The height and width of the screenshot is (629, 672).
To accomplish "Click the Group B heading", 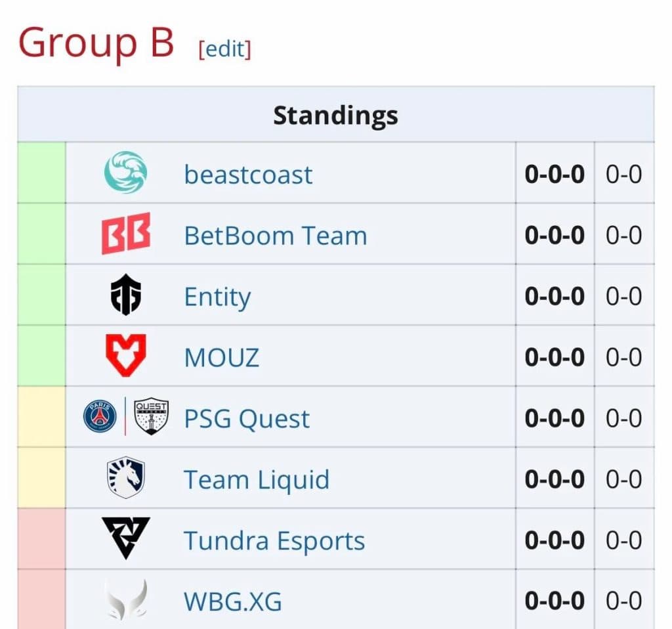I will tap(95, 43).
